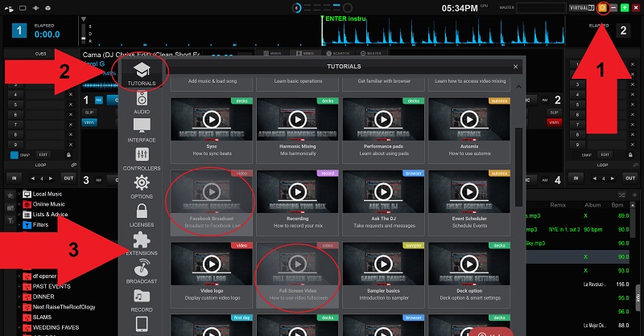Expand the PAST EVENTS folder

click(x=19, y=286)
